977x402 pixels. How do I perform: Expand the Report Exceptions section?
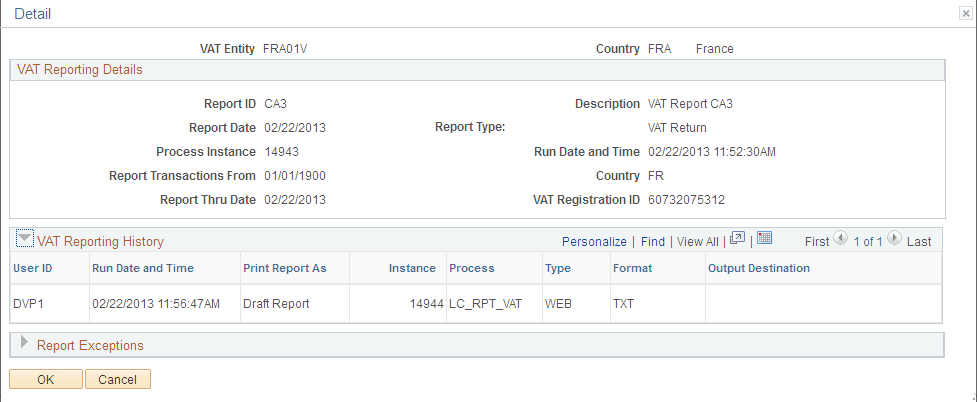coord(25,343)
